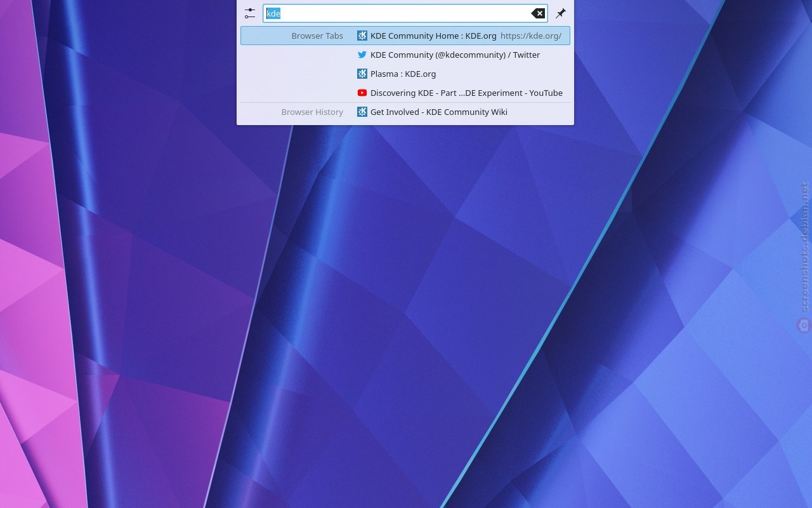812x508 pixels.
Task: Click the KDE icon next to 'Plasma : KDE.org'
Action: coord(362,74)
